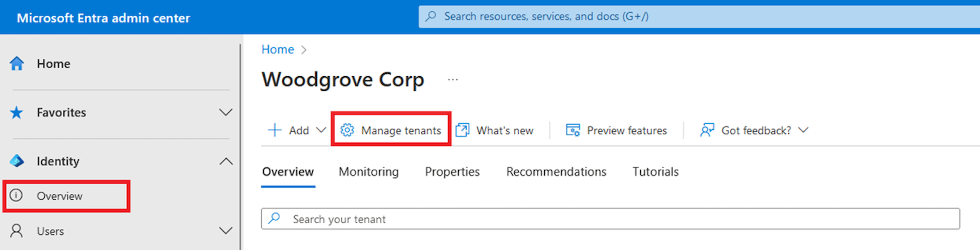Click the Manage tenants gear icon
The height and width of the screenshot is (250, 980).
(x=347, y=130)
